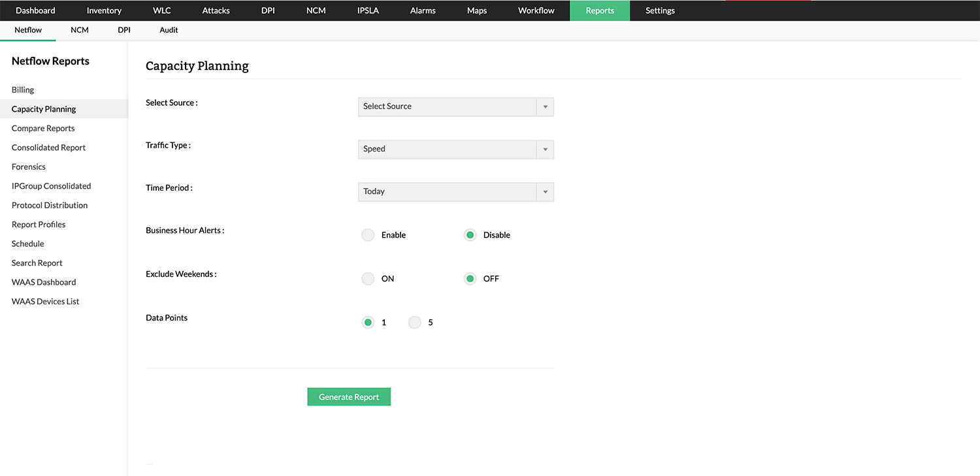Select Disable for Business Hour Alerts
The image size is (980, 476).
click(x=470, y=235)
